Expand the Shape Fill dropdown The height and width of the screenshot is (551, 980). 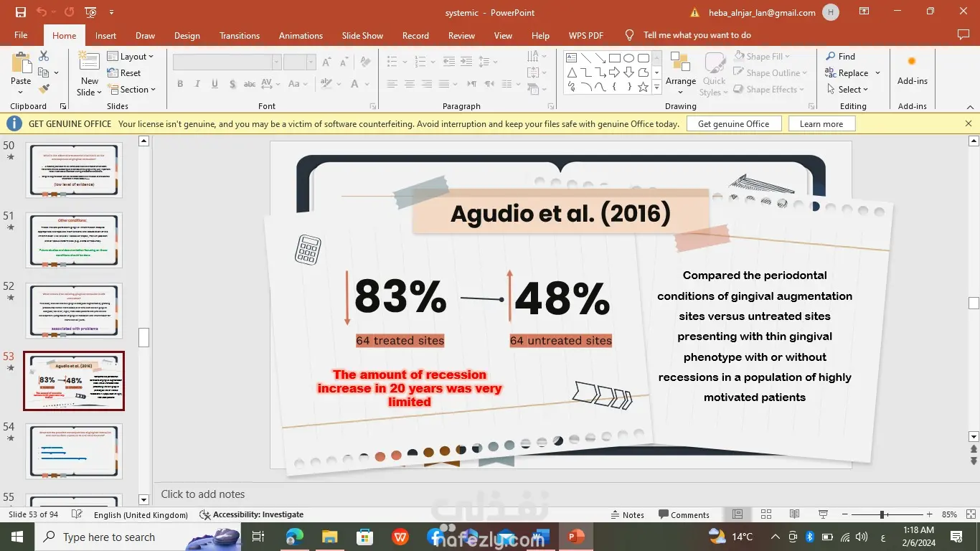pyautogui.click(x=762, y=56)
